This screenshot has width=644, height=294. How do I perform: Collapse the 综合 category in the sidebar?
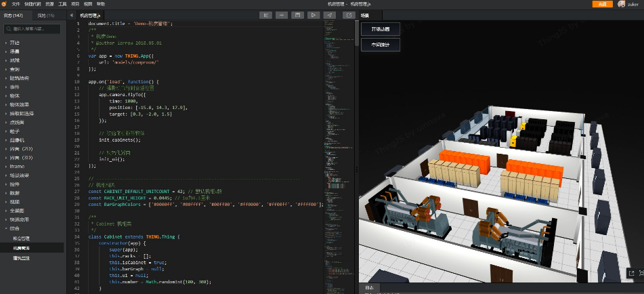pyautogui.click(x=15, y=228)
